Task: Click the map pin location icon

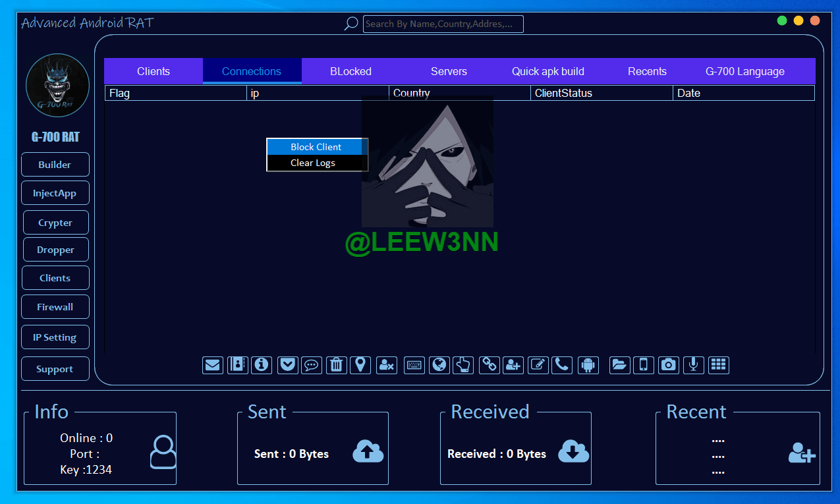Action: [360, 365]
